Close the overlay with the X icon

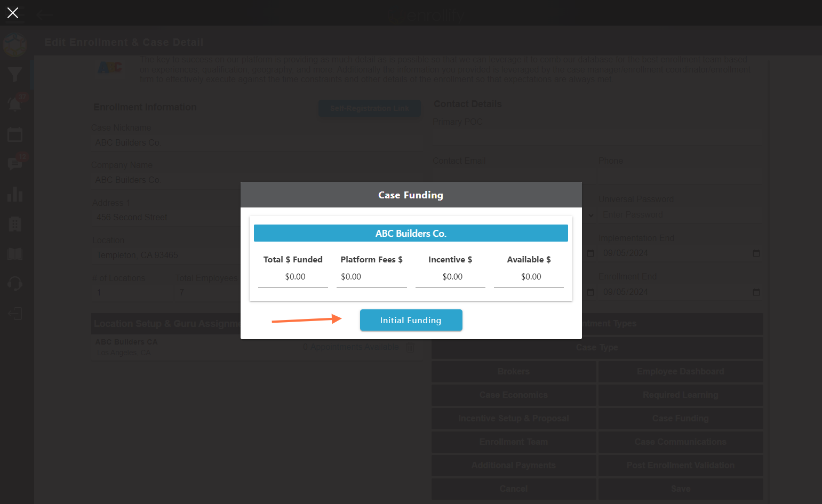[x=13, y=13]
